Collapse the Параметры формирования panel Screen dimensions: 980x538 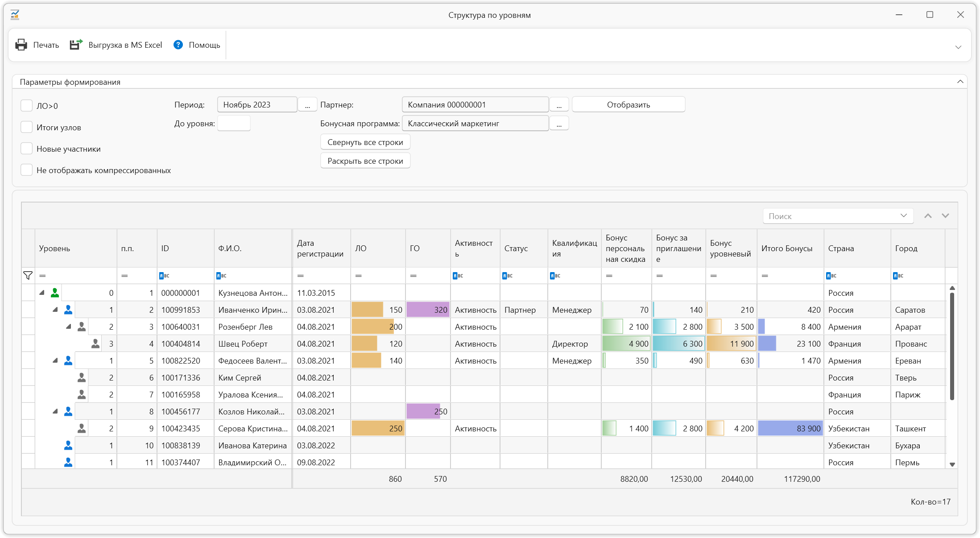pos(960,82)
